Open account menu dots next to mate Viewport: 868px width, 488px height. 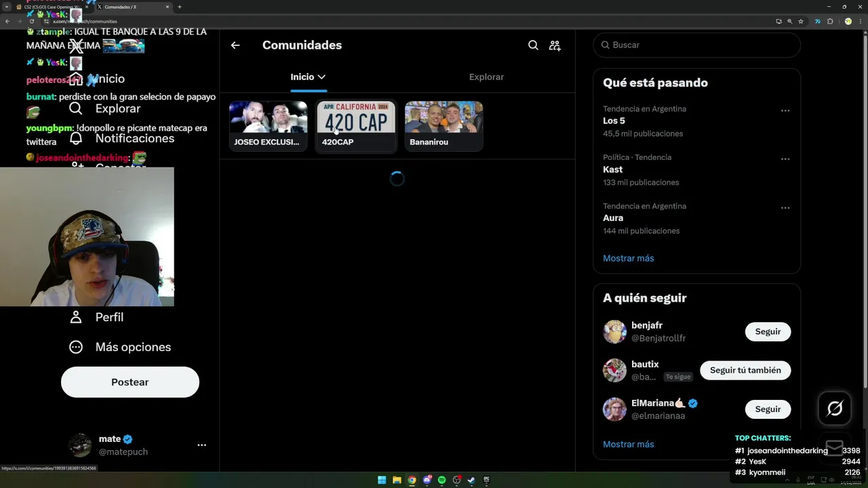pos(201,445)
